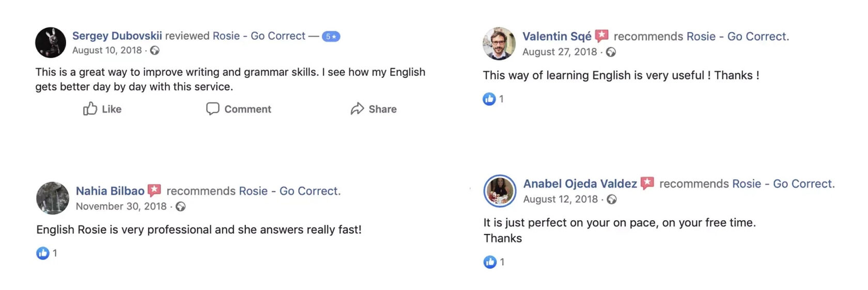This screenshot has height=290, width=868.
Task: Open Valentin Sqé's profile name link
Action: pyautogui.click(x=556, y=36)
